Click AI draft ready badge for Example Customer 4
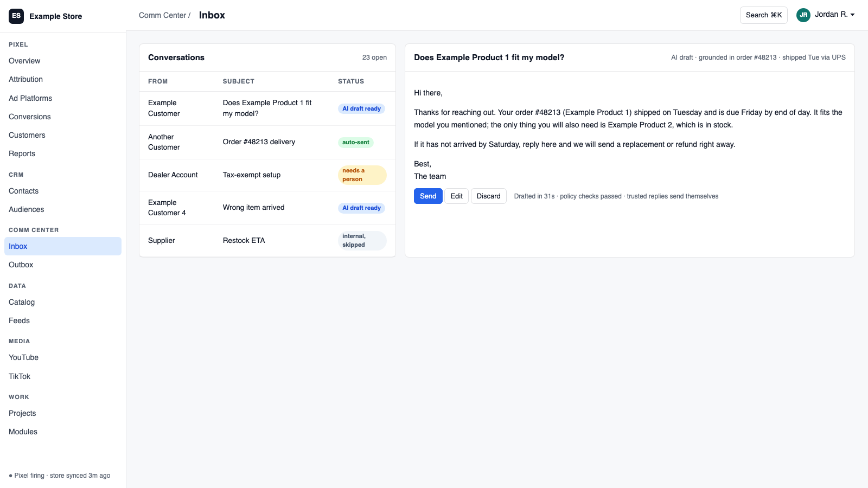The width and height of the screenshot is (868, 488). click(361, 208)
